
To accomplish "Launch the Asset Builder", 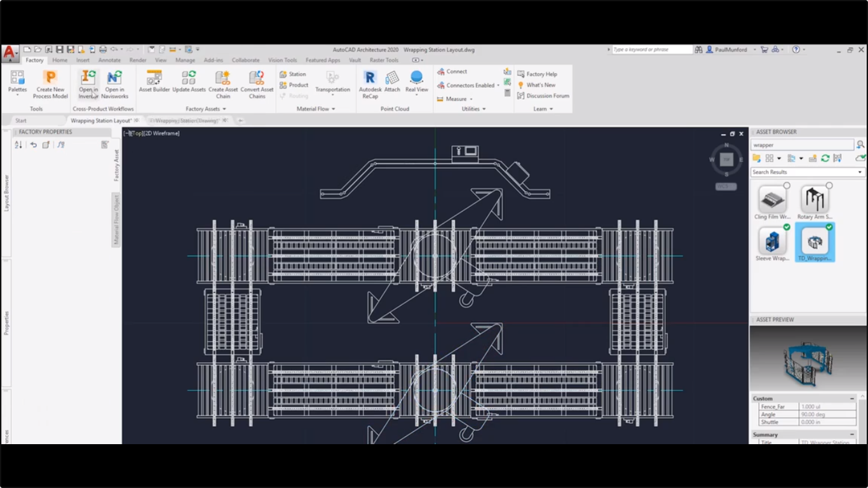I will point(154,81).
